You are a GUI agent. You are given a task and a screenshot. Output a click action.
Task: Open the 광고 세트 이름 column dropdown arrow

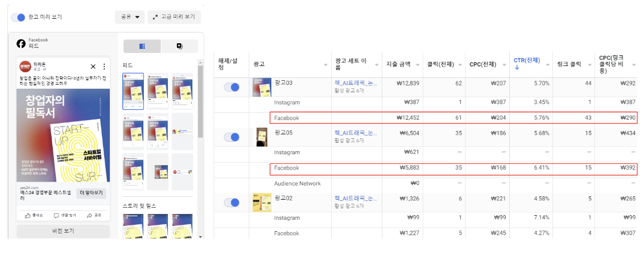tap(376, 64)
